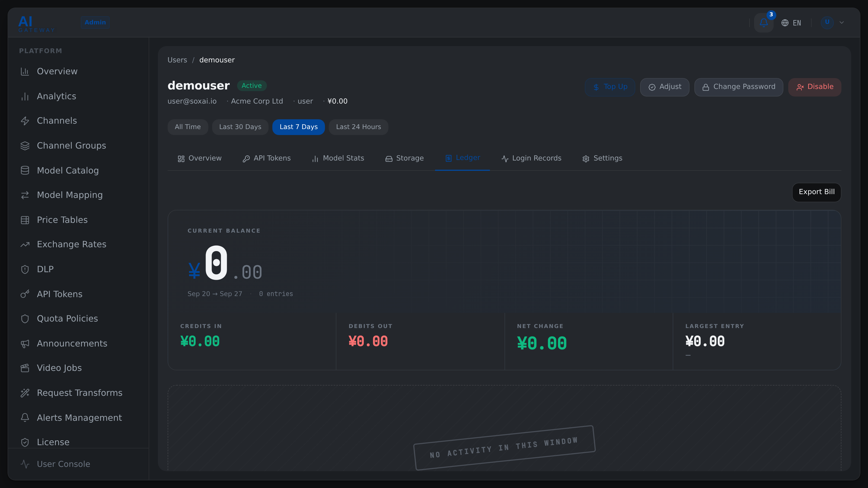This screenshot has width=868, height=488.
Task: Click the Price Tables grid icon
Action: [25, 220]
